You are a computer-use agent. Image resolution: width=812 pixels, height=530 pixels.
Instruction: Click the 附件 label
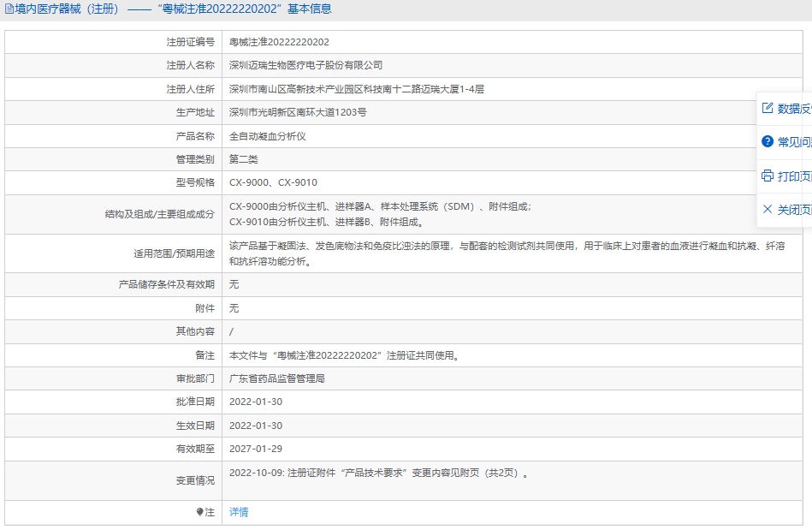click(x=204, y=308)
